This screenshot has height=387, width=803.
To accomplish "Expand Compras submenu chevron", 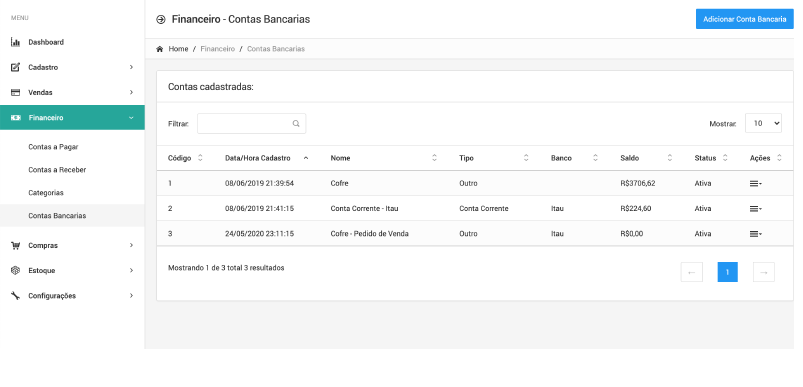I will point(132,245).
